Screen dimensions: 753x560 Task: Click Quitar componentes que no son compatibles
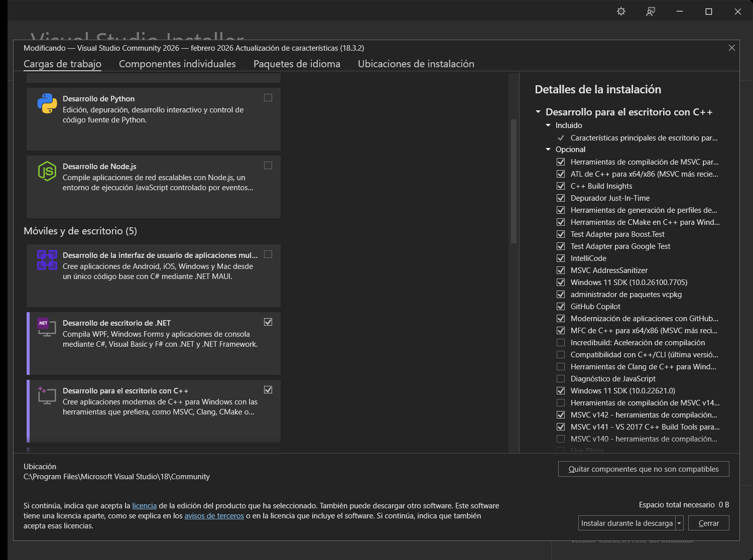(x=644, y=469)
